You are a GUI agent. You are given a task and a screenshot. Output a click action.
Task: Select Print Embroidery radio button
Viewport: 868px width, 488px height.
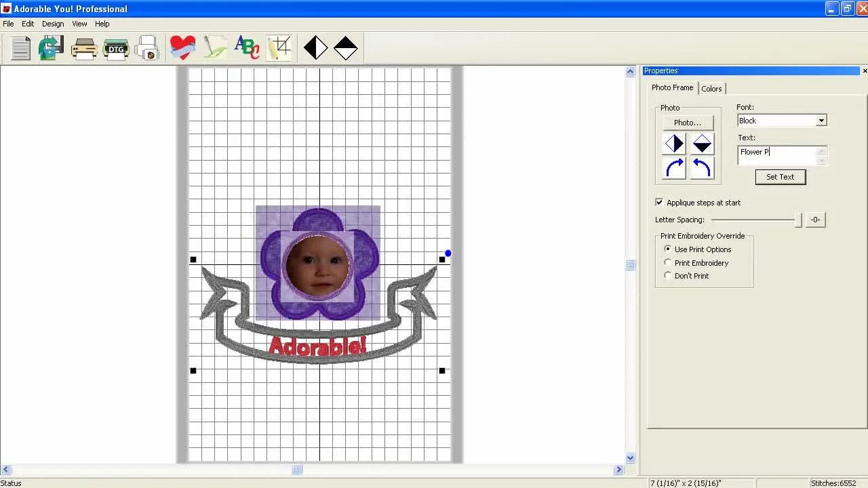[668, 262]
